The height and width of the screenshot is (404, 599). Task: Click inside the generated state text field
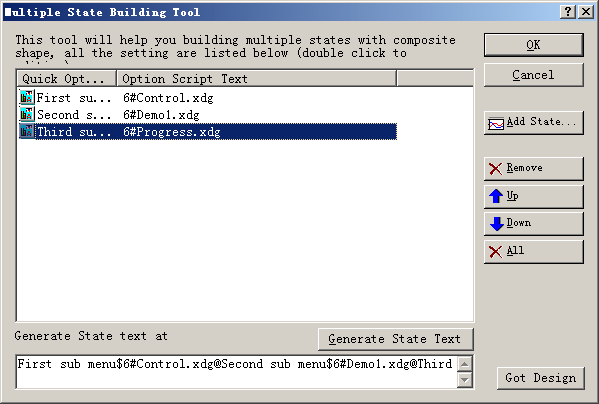point(236,372)
